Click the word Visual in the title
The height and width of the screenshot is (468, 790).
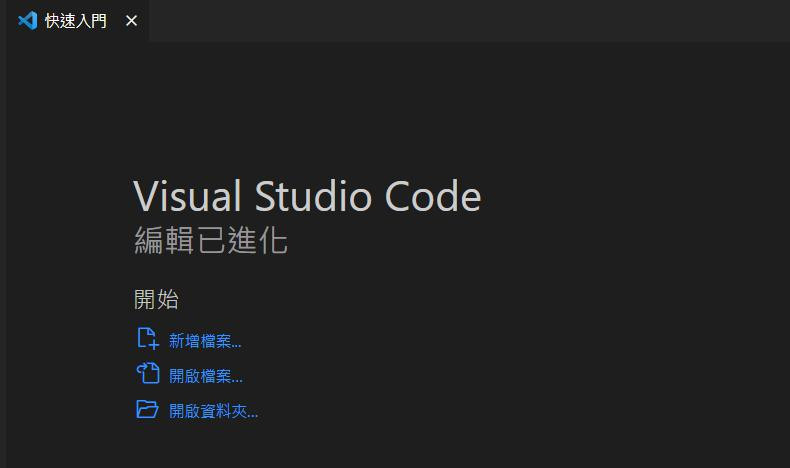point(187,196)
